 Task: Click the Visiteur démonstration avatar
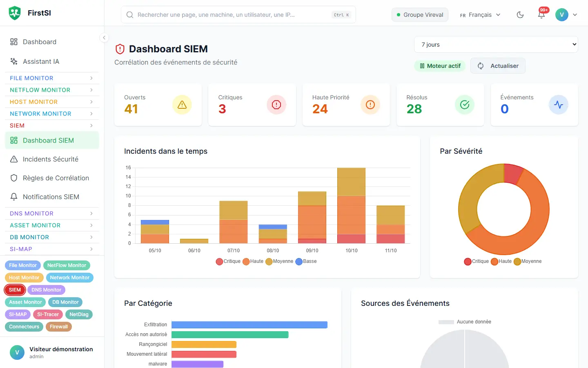tap(17, 352)
